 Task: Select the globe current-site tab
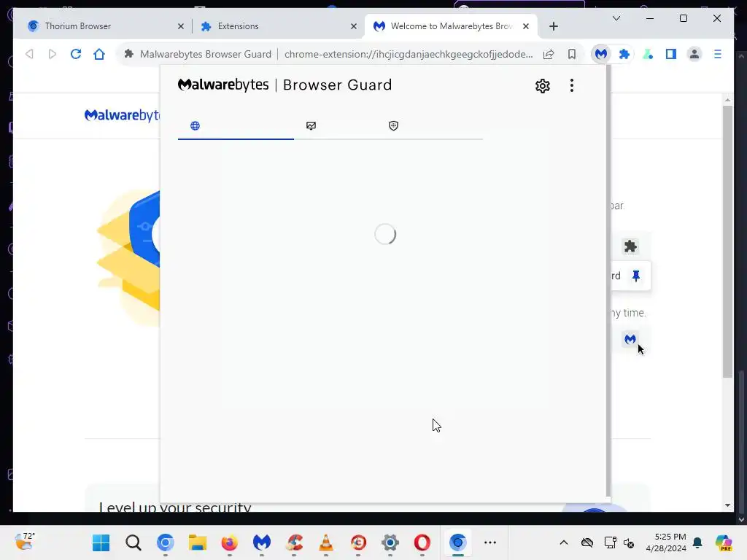coord(195,125)
